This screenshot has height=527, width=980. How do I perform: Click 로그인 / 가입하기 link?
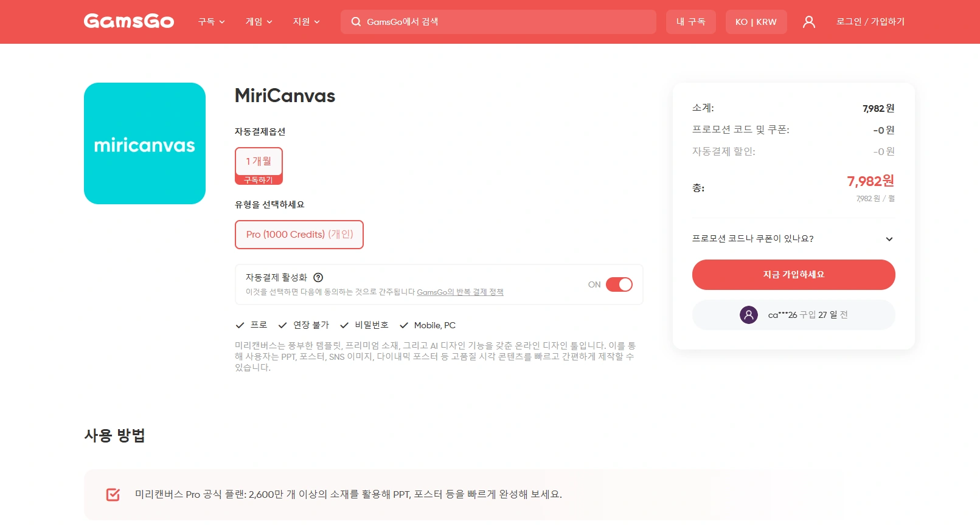coord(871,22)
